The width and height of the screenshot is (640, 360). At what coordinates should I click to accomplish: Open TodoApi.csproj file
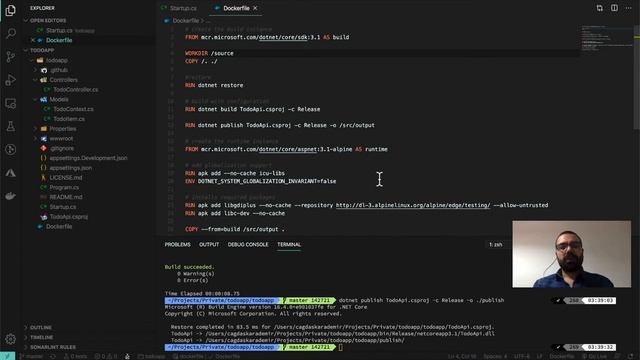pos(69,217)
